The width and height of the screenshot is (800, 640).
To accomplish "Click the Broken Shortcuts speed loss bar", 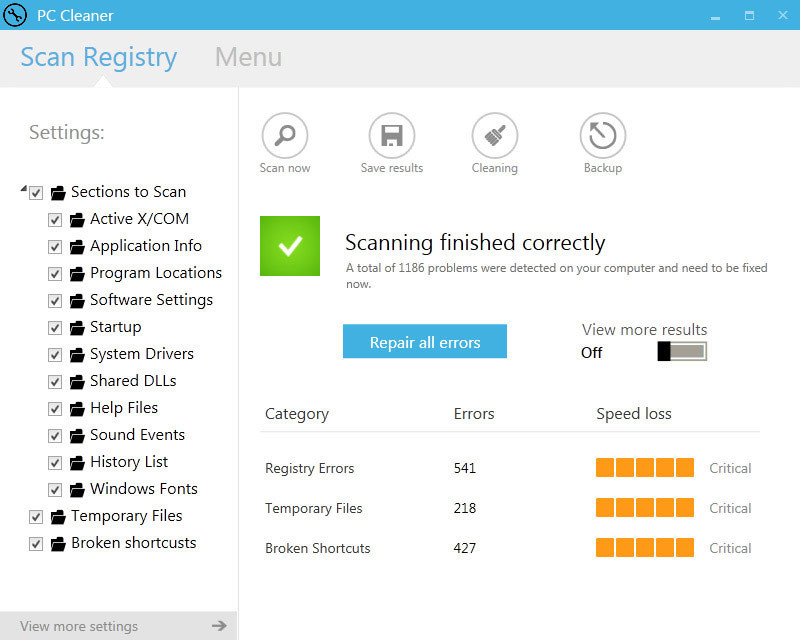I will point(645,547).
